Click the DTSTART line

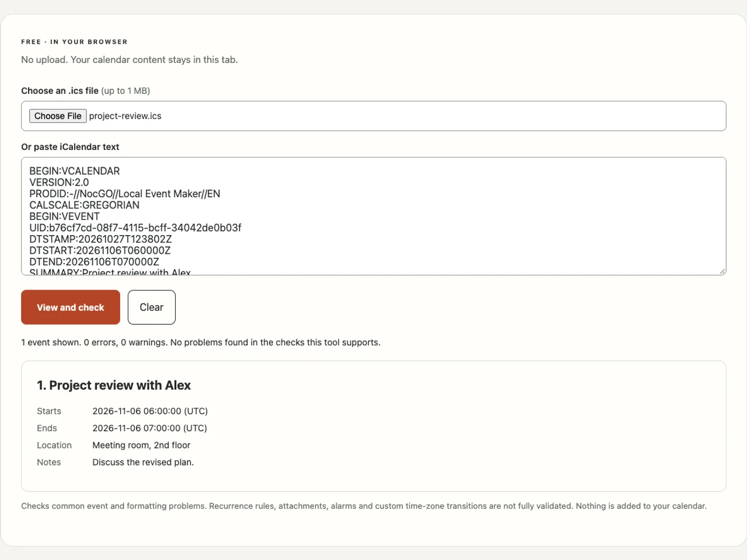(100, 250)
